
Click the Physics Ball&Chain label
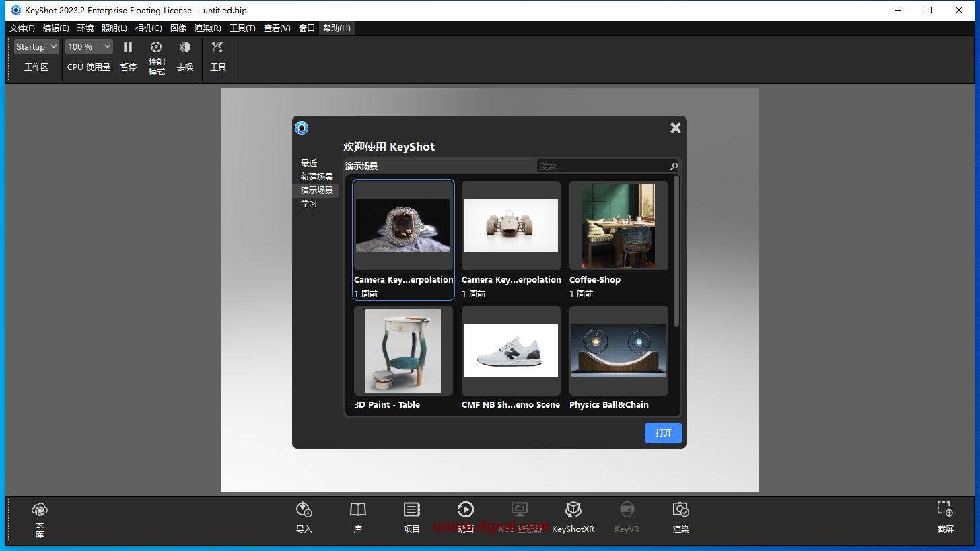tap(609, 405)
